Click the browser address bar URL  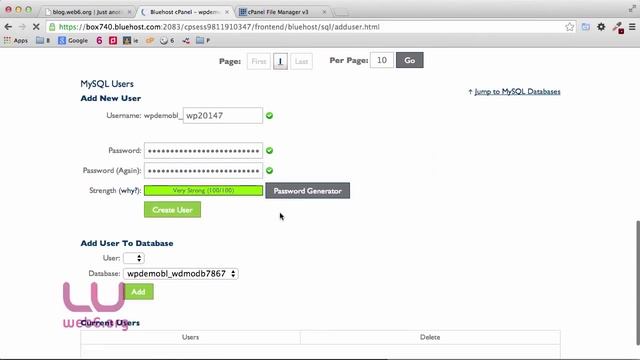pyautogui.click(x=220, y=27)
